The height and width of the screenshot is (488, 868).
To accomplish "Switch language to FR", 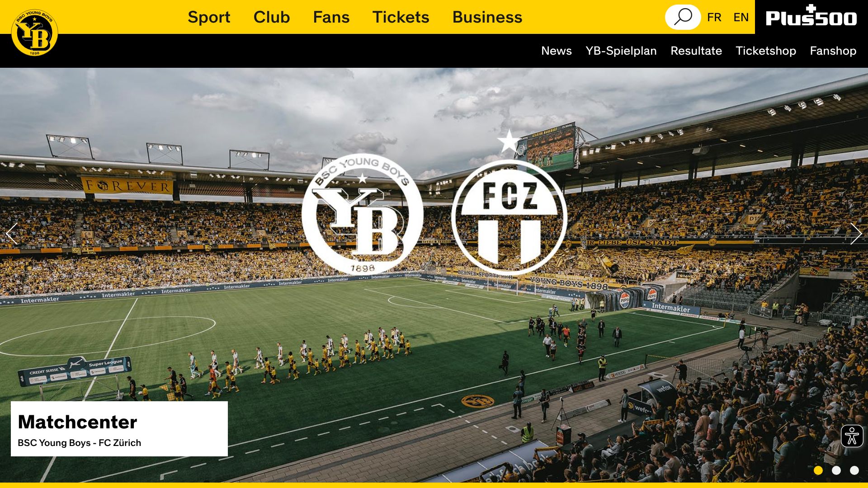I will 714,17.
